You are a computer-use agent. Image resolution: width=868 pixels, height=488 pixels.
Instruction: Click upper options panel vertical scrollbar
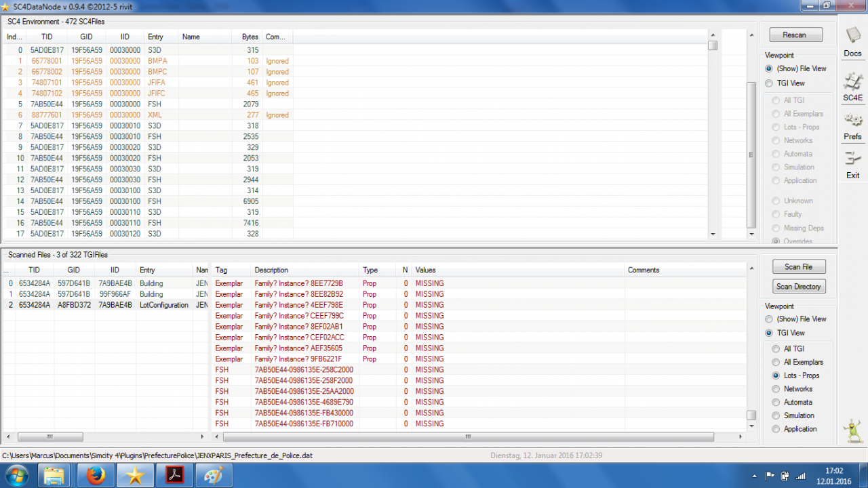click(x=751, y=155)
